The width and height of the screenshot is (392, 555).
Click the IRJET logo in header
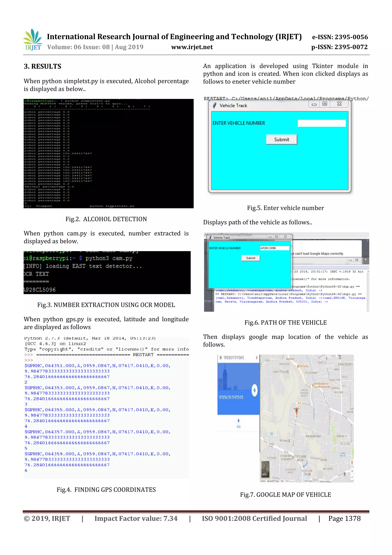(x=33, y=40)
